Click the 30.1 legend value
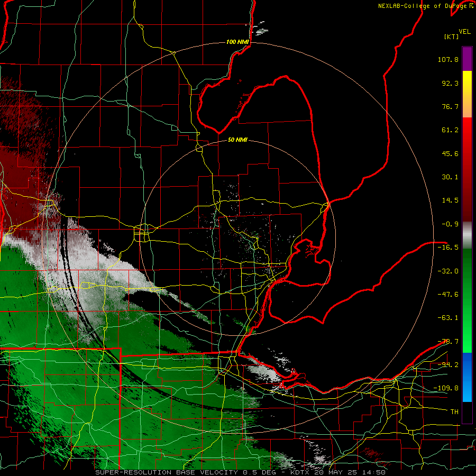The image size is (476, 476). (x=450, y=177)
